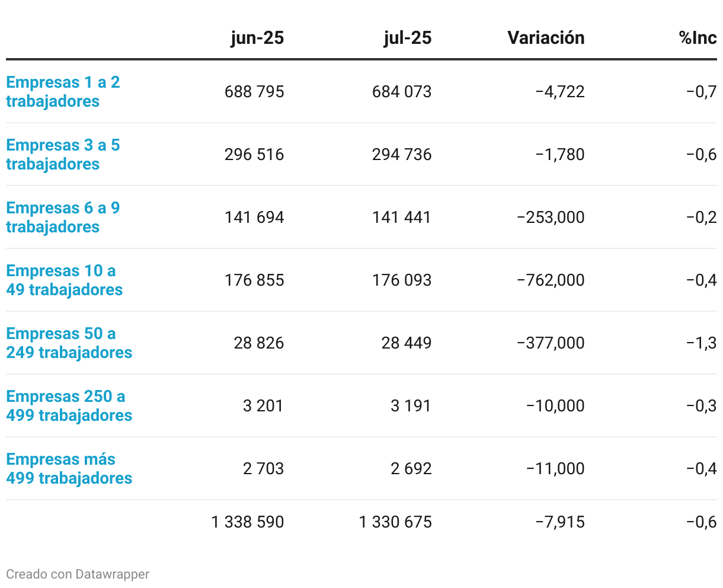Select the Empresas 250 a 499 trabajadores label
Screen dimensions: 723x588
[x=69, y=406]
